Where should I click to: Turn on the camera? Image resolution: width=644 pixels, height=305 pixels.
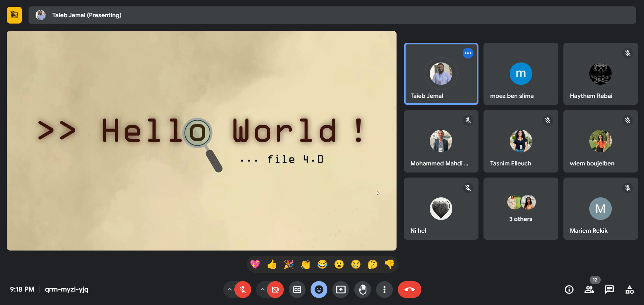pyautogui.click(x=275, y=290)
